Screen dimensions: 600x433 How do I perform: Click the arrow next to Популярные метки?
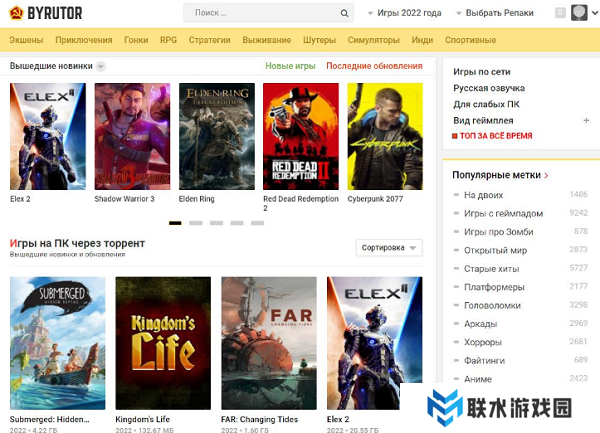click(546, 175)
